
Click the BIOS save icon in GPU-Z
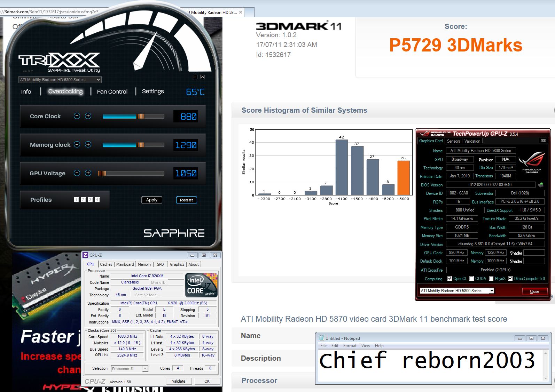[x=541, y=185]
